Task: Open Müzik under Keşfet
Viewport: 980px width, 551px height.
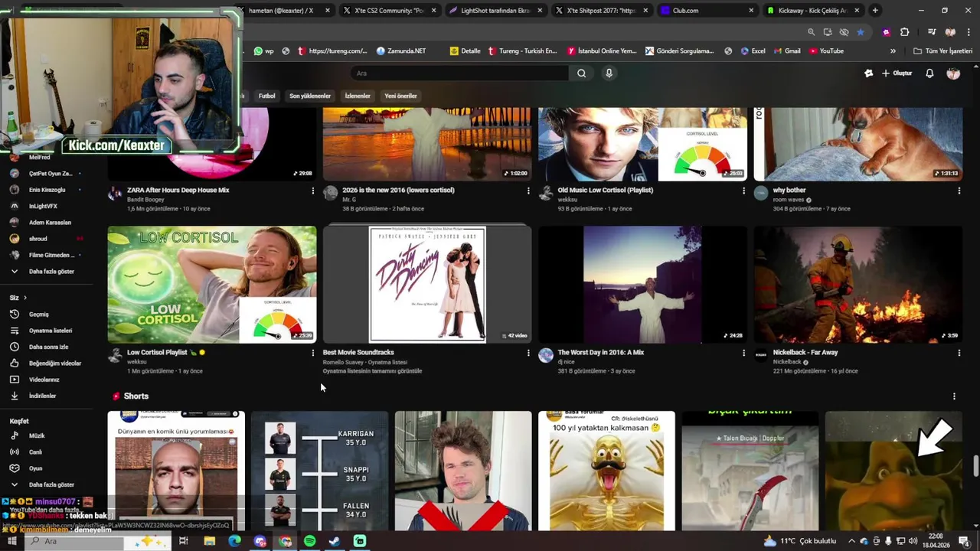Action: click(x=36, y=435)
